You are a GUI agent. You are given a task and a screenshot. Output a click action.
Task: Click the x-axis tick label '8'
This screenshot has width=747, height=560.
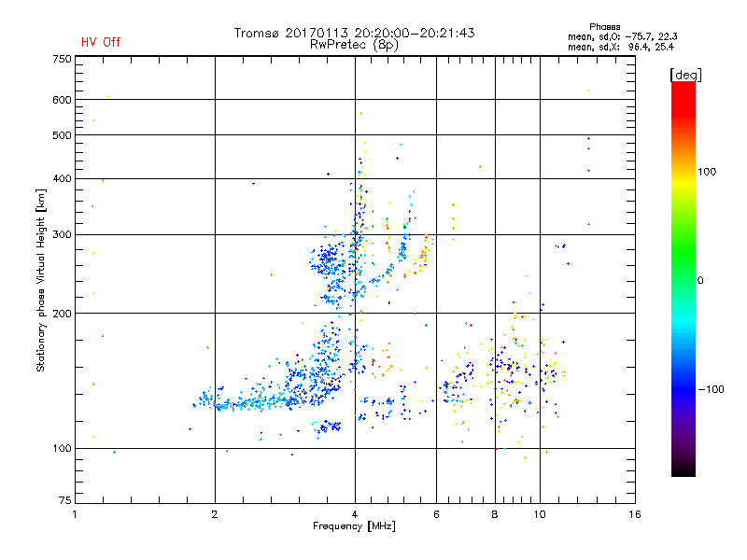pyautogui.click(x=495, y=514)
